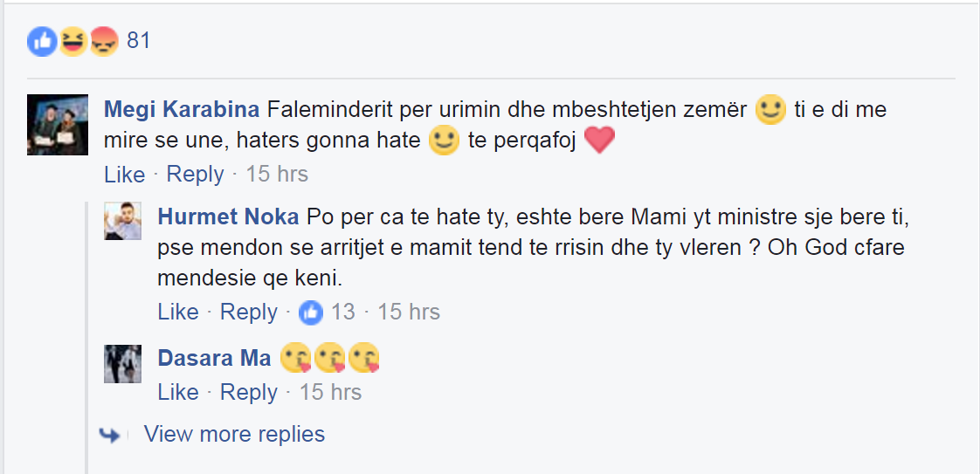Image resolution: width=980 pixels, height=474 pixels.
Task: Click the 81 reactions count
Action: pos(138,41)
